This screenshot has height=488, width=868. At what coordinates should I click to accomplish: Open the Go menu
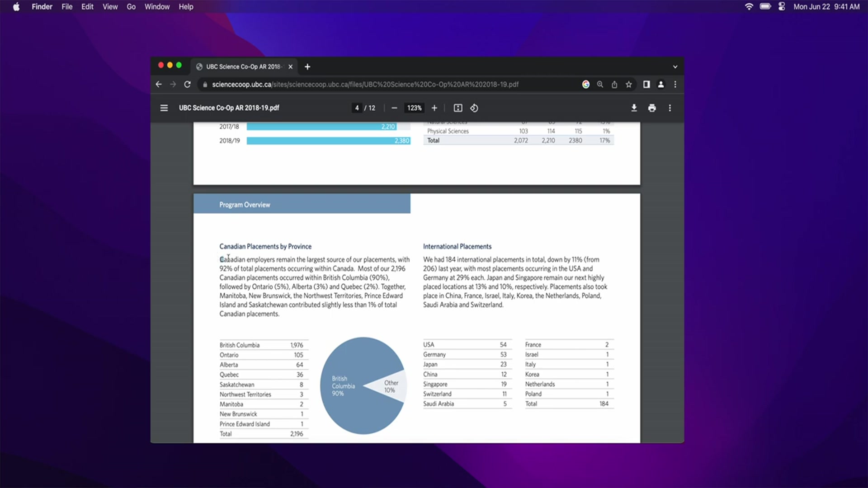click(131, 7)
